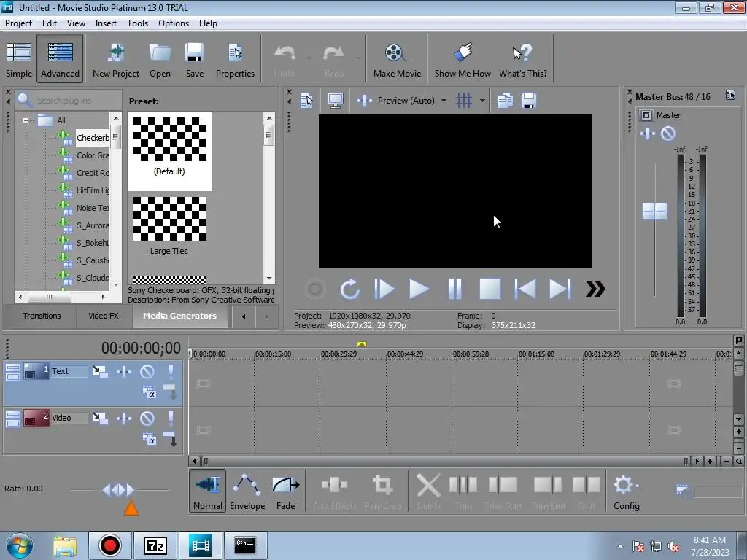The width and height of the screenshot is (747, 560).
Task: Open project Properties
Action: 235,60
